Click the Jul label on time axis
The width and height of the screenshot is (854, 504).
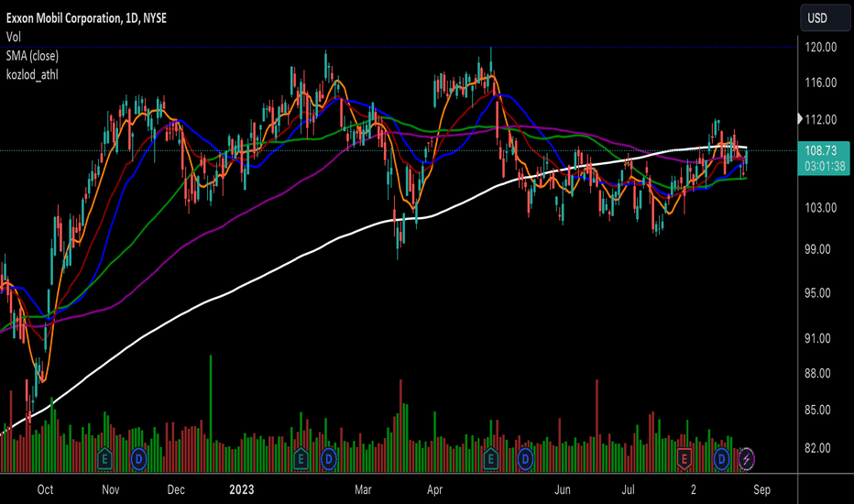click(x=628, y=489)
